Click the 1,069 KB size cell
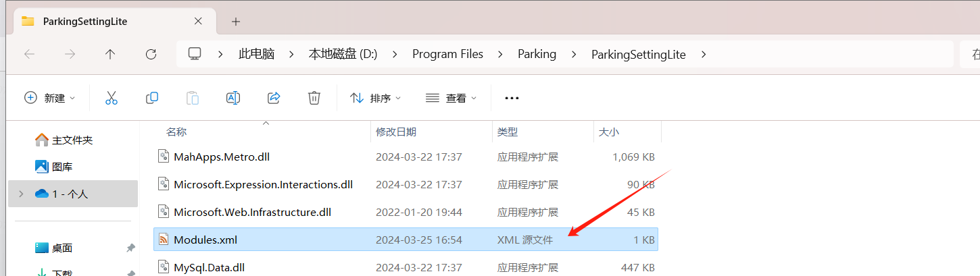This screenshot has width=980, height=276. 633,157
